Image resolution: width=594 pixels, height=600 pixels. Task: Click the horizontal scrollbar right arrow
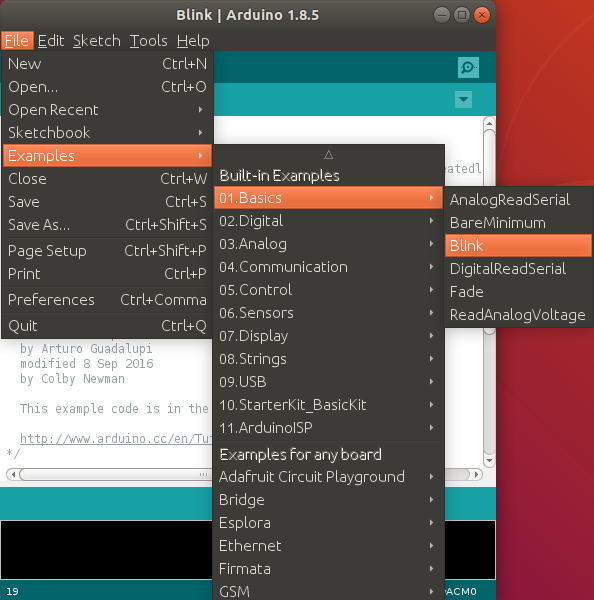476,474
